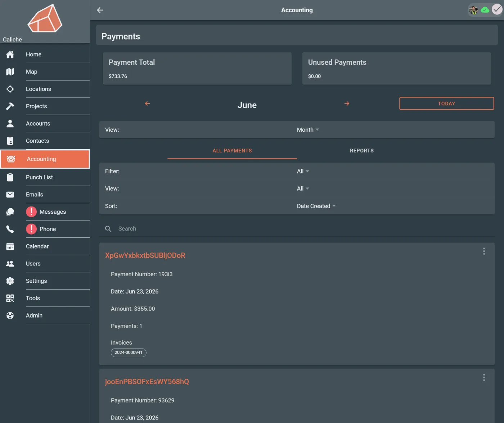Click the Contacts menu label
The image size is (504, 423).
(37, 141)
